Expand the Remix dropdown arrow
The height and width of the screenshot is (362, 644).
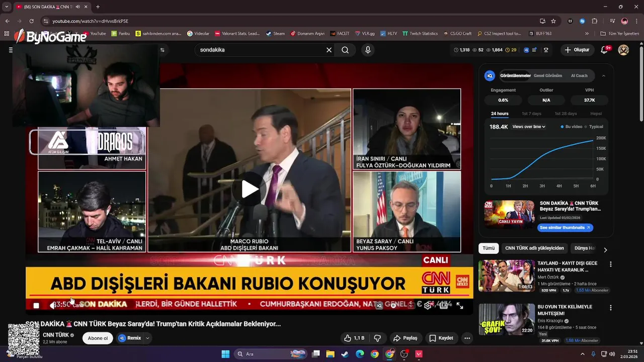coord(147,338)
